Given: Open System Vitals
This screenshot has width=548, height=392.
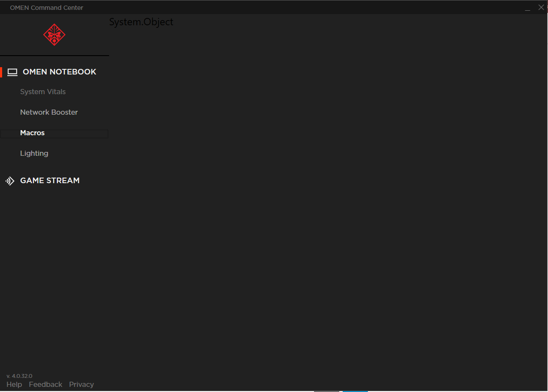Looking at the screenshot, I should point(43,92).
